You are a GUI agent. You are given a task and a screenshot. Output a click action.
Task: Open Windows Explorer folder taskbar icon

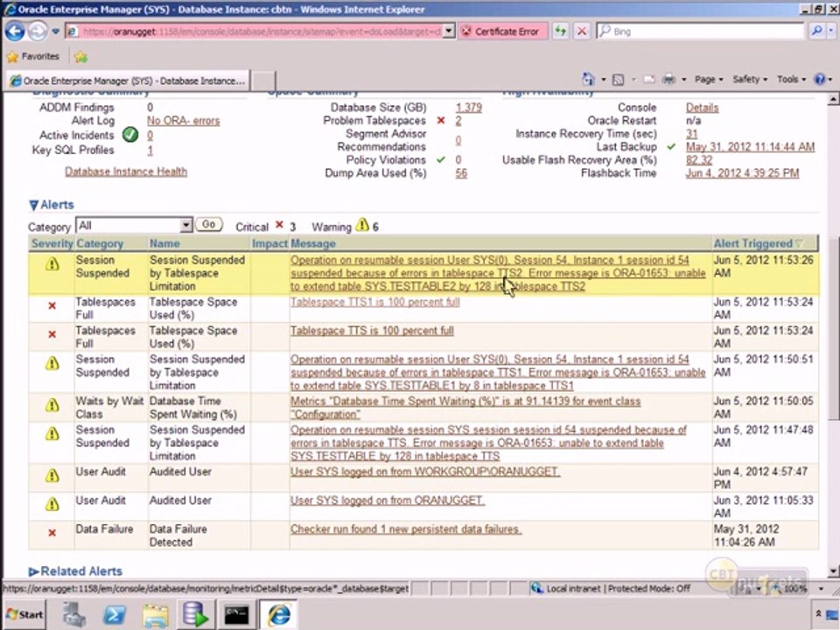[x=156, y=615]
